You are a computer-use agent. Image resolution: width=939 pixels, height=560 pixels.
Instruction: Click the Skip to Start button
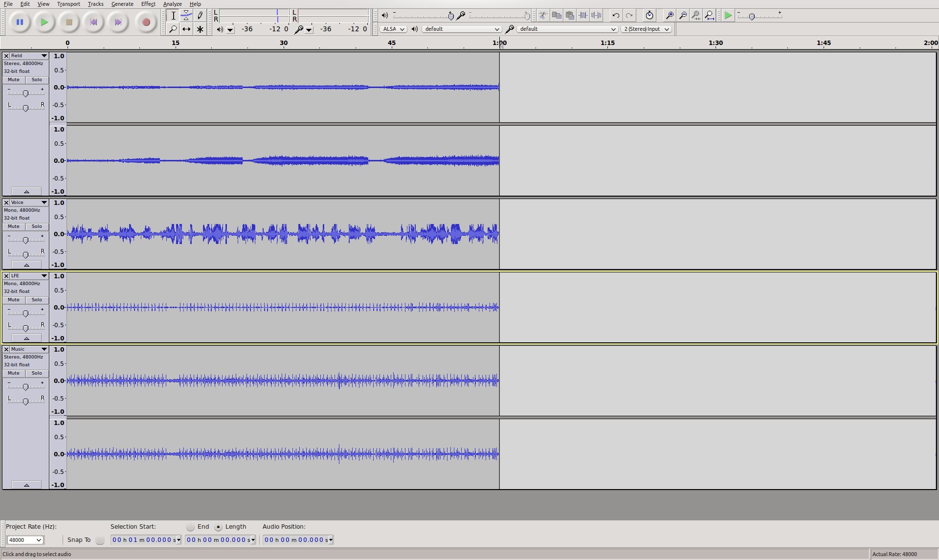coord(93,22)
